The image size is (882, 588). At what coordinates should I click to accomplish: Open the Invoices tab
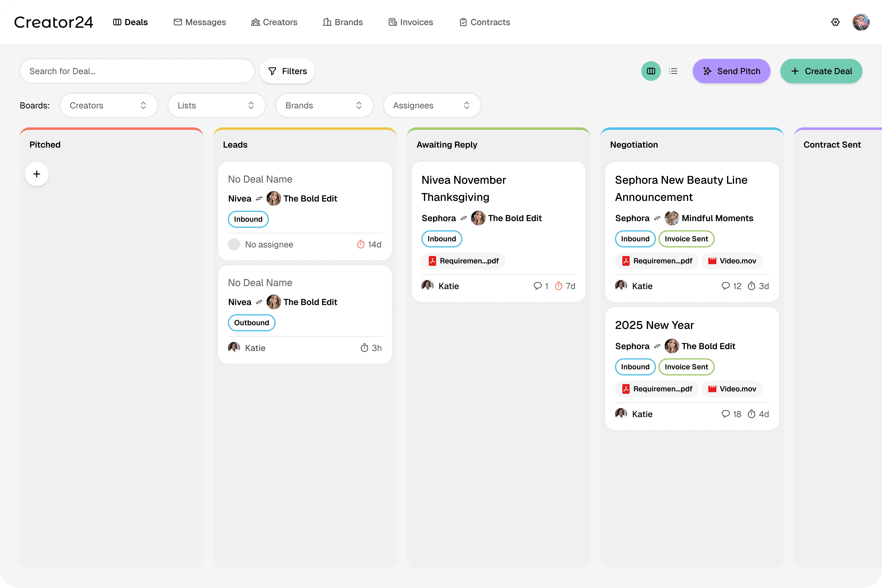point(411,22)
